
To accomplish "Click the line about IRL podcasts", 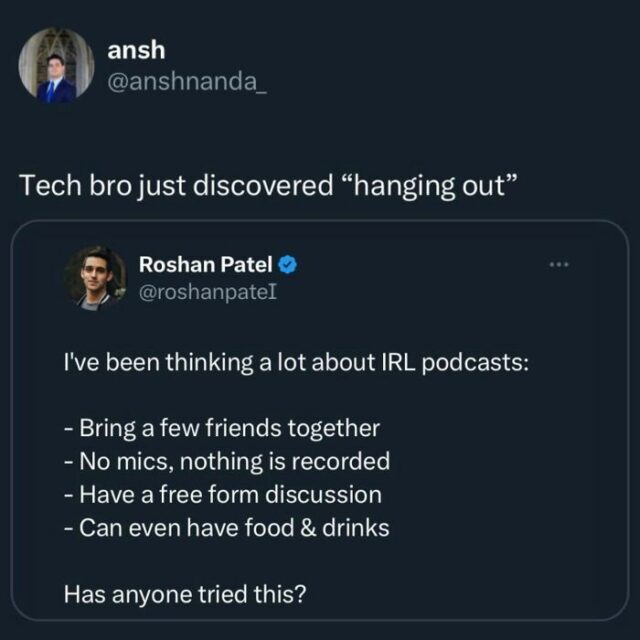I will point(296,363).
